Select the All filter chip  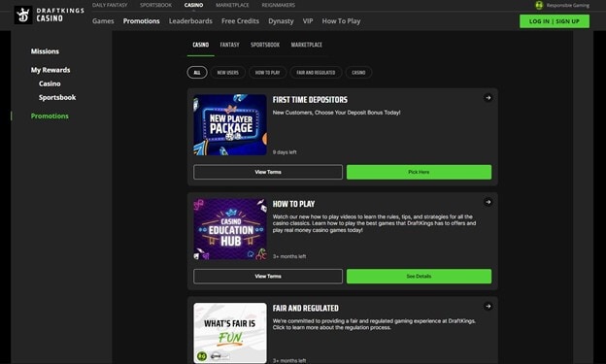click(x=197, y=72)
